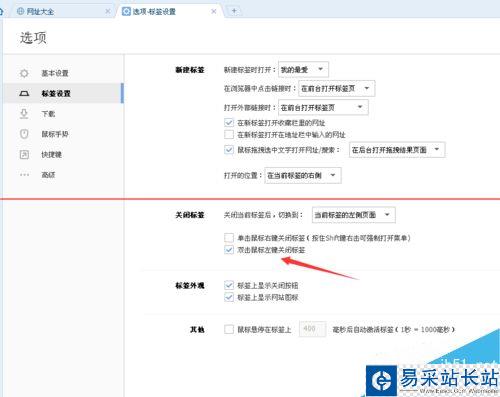This screenshot has width=500, height=397.
Task: Close the 选项-标签设置 tab
Action: click(214, 11)
